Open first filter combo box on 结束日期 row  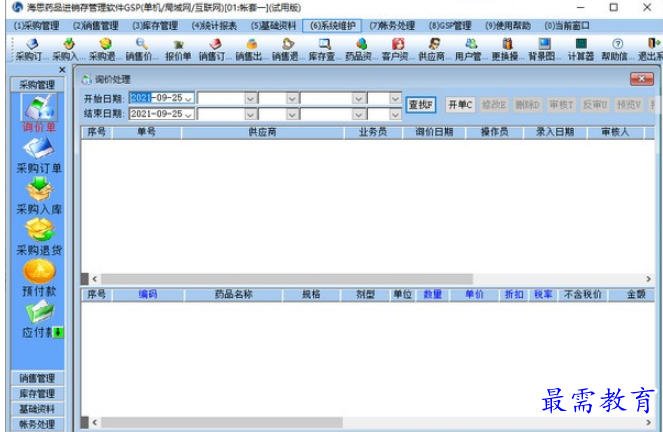click(x=250, y=114)
